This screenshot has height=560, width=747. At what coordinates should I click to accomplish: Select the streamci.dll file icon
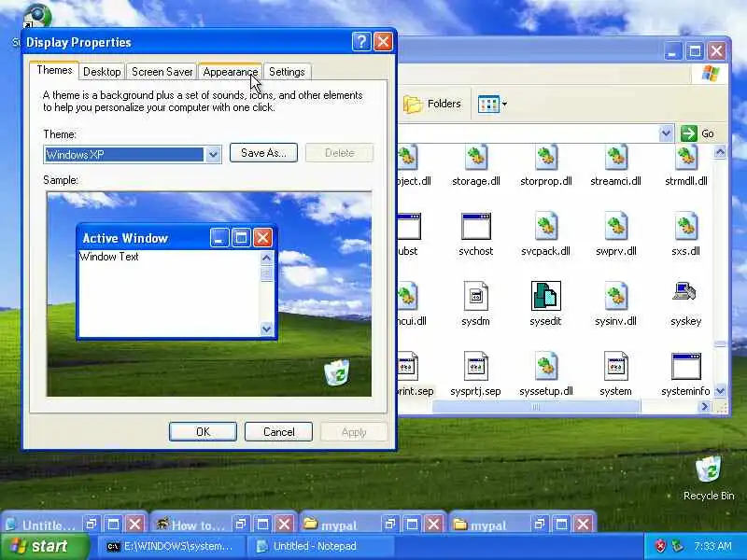tap(615, 158)
